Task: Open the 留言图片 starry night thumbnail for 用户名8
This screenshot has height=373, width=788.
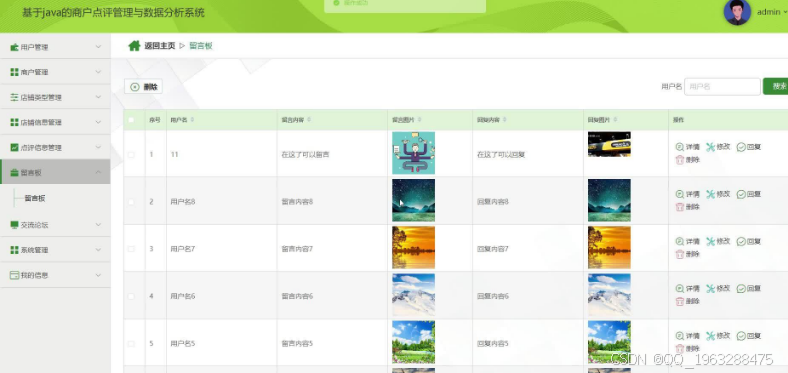Action: point(413,201)
